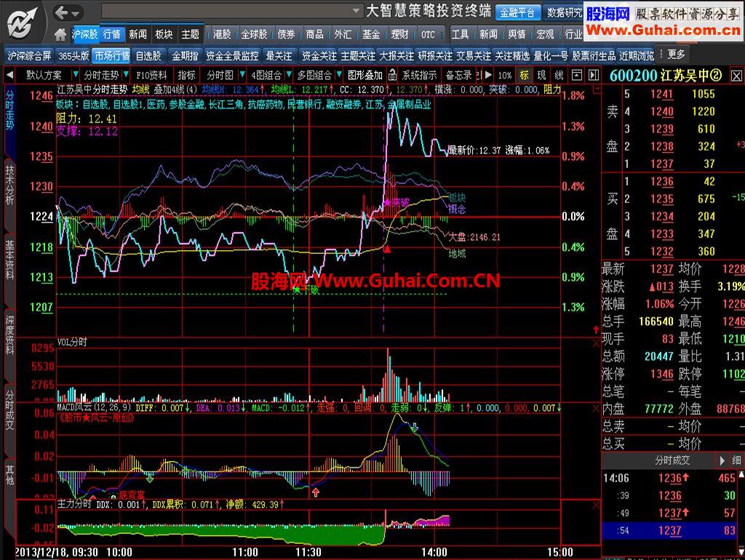
Task: Select the 行情 menu tab
Action: pyautogui.click(x=112, y=34)
